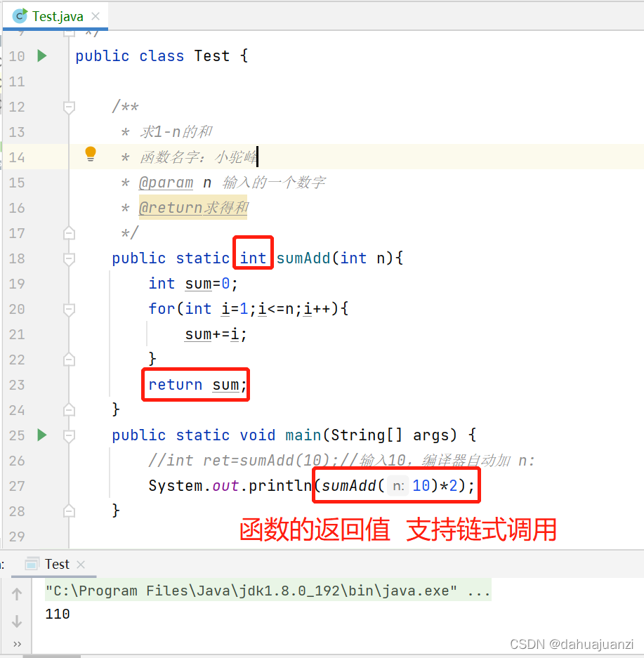Click the main method name on line 25
644x658 pixels.
click(303, 435)
